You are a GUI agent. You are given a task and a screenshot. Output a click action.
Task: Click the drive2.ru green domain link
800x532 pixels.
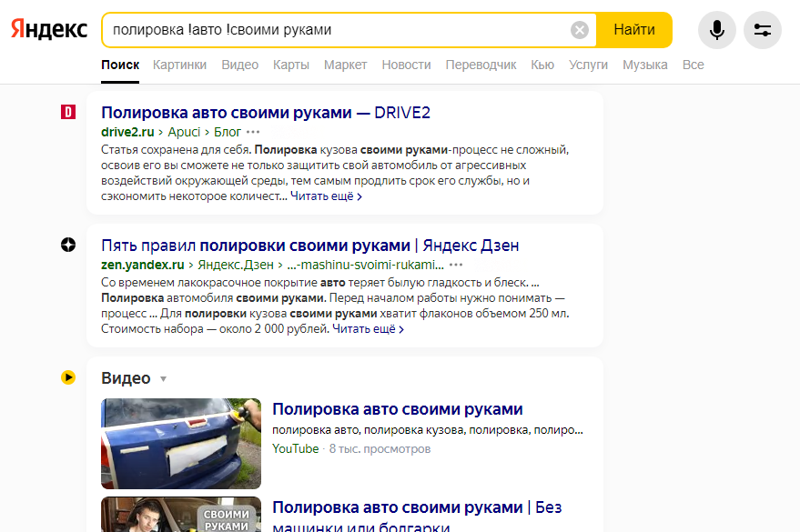click(x=127, y=132)
